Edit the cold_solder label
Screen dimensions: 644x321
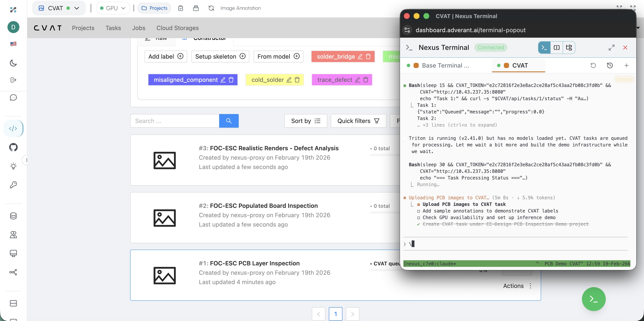(x=289, y=80)
